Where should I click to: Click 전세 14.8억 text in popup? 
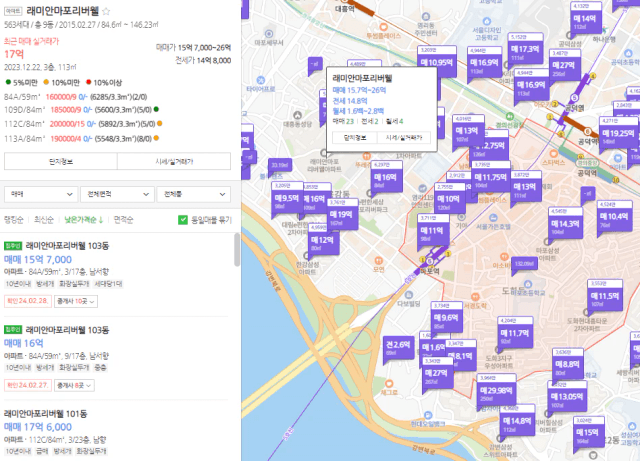pyautogui.click(x=350, y=101)
